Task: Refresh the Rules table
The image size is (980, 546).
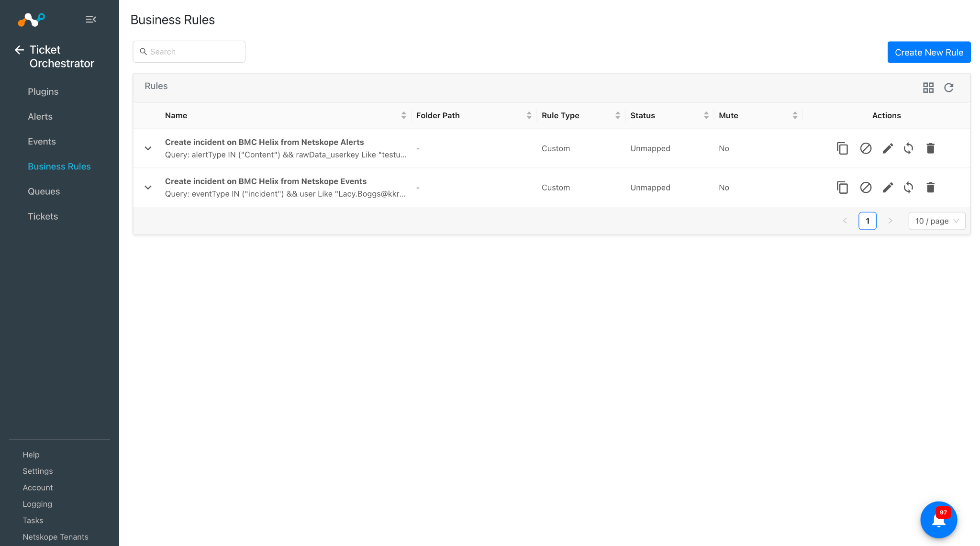Action: (949, 88)
